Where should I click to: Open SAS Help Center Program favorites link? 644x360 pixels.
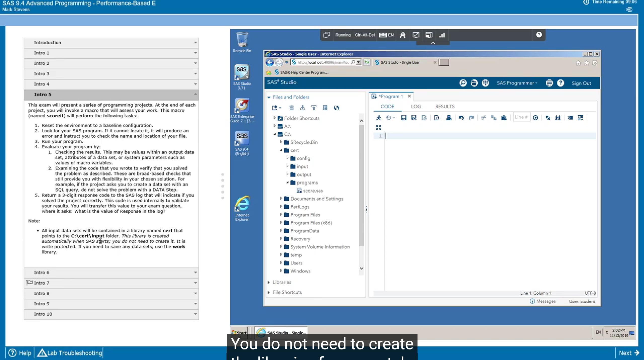click(x=301, y=73)
